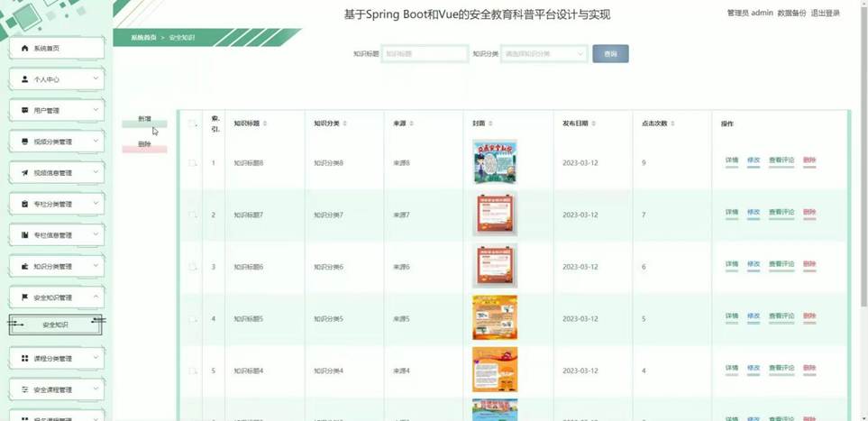
Task: Select the checkbox in row 知识标题5
Action: pyautogui.click(x=192, y=319)
